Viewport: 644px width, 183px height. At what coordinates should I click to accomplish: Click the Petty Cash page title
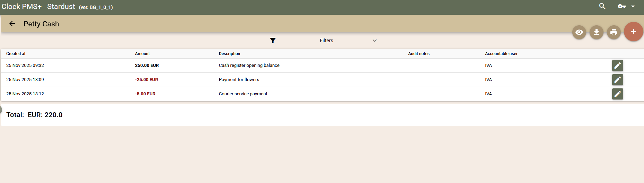pos(41,24)
